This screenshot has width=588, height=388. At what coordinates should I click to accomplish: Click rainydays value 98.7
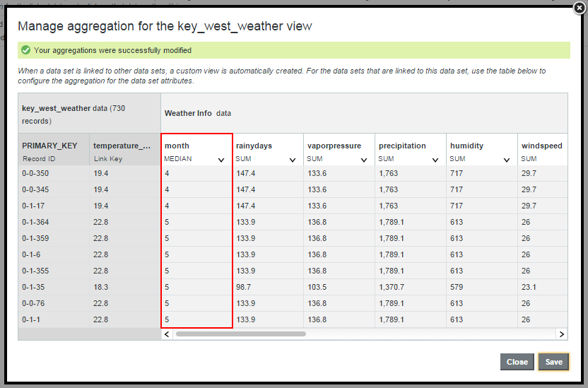[x=243, y=287]
